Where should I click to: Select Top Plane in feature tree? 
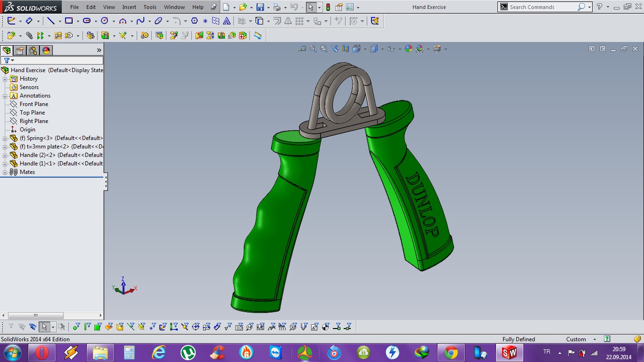pyautogui.click(x=33, y=113)
